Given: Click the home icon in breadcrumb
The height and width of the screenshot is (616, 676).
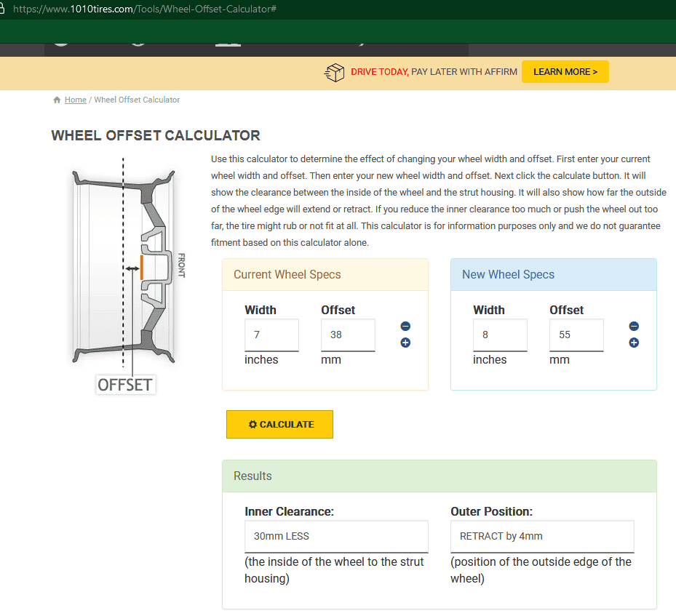Looking at the screenshot, I should pos(57,100).
